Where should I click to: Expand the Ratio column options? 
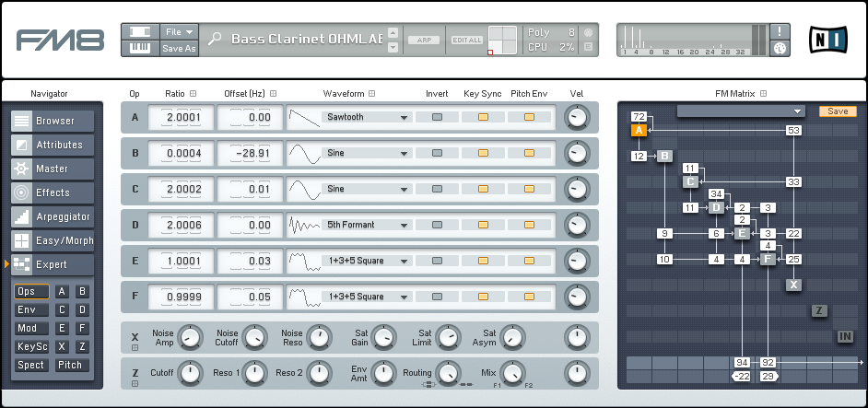pyautogui.click(x=194, y=94)
